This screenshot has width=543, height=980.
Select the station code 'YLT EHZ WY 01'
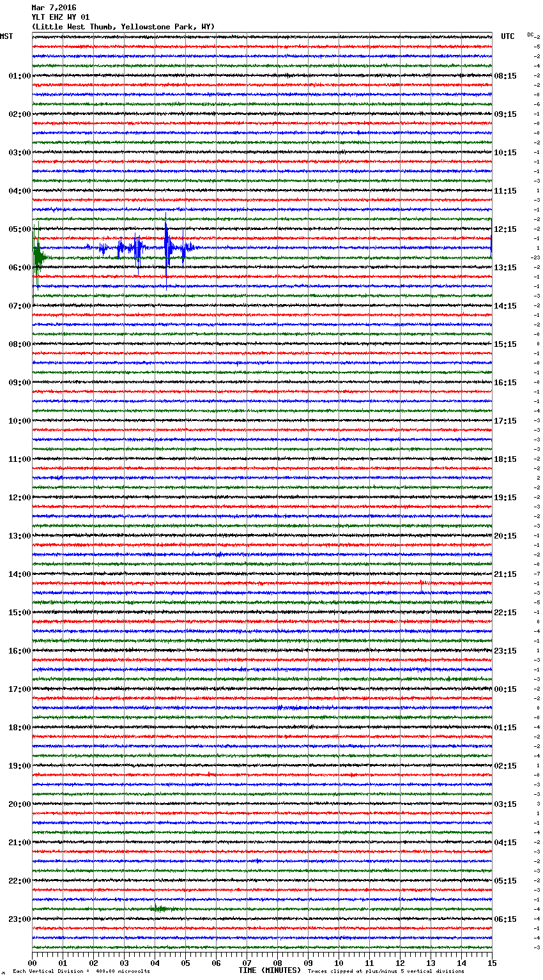(61, 17)
